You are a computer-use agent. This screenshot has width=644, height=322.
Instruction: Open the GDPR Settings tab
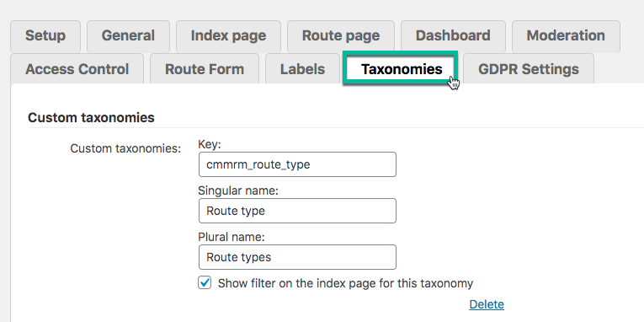tap(529, 69)
